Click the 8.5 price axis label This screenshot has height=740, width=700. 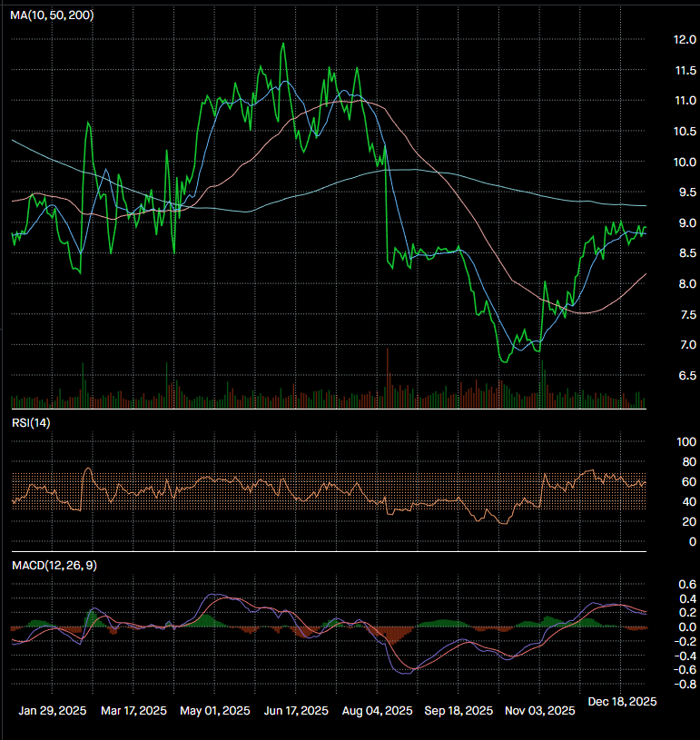[687, 253]
